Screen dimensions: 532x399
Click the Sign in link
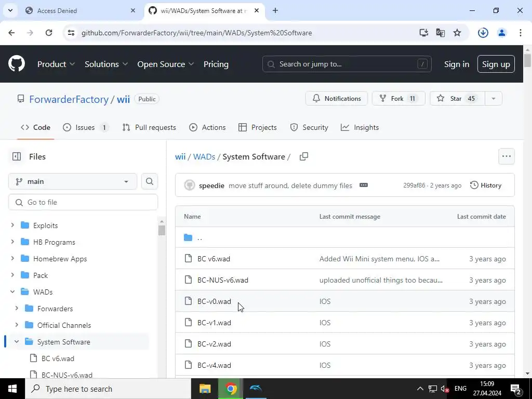[456, 64]
